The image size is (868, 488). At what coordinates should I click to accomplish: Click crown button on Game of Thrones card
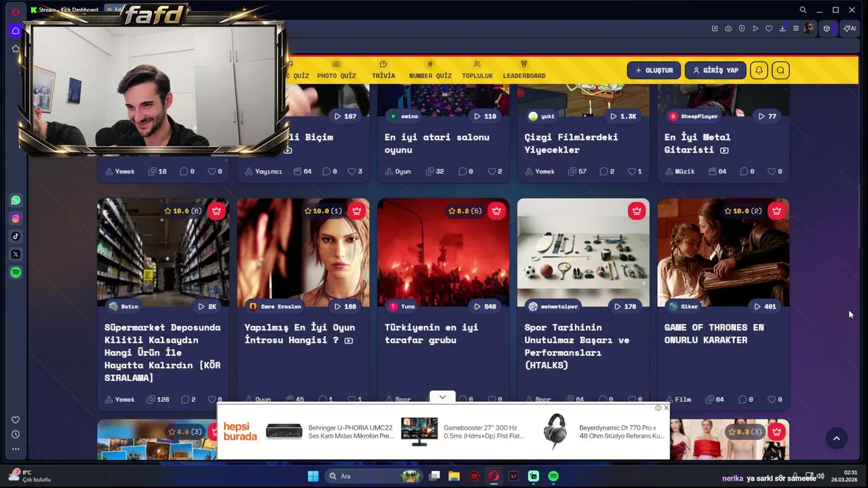(x=776, y=211)
